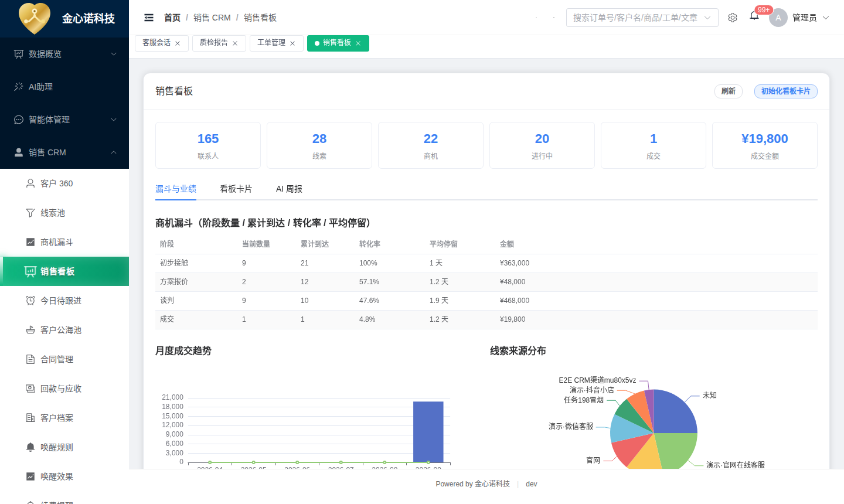Close the 质检报告 tab

[x=235, y=43]
